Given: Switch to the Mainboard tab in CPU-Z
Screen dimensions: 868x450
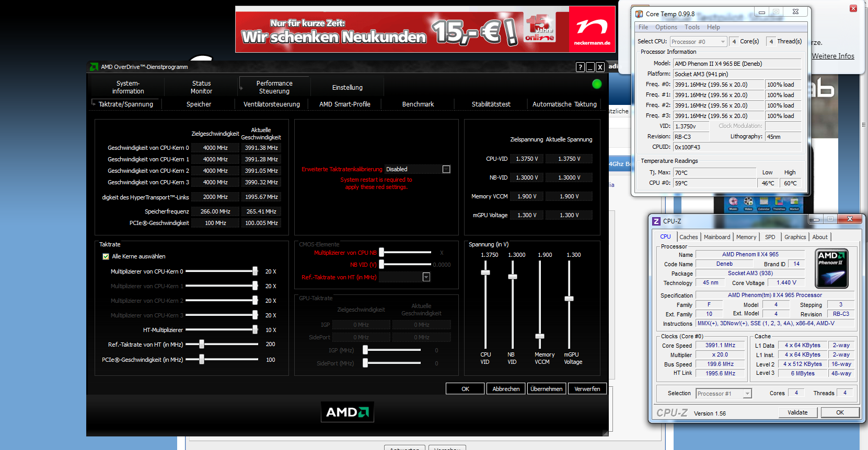Looking at the screenshot, I should coord(717,237).
